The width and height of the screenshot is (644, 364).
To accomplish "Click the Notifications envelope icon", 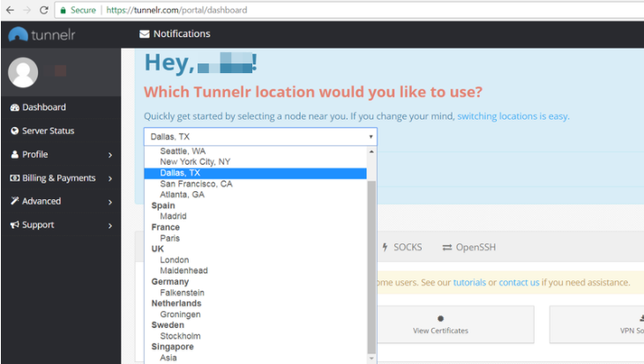I will [x=144, y=34].
